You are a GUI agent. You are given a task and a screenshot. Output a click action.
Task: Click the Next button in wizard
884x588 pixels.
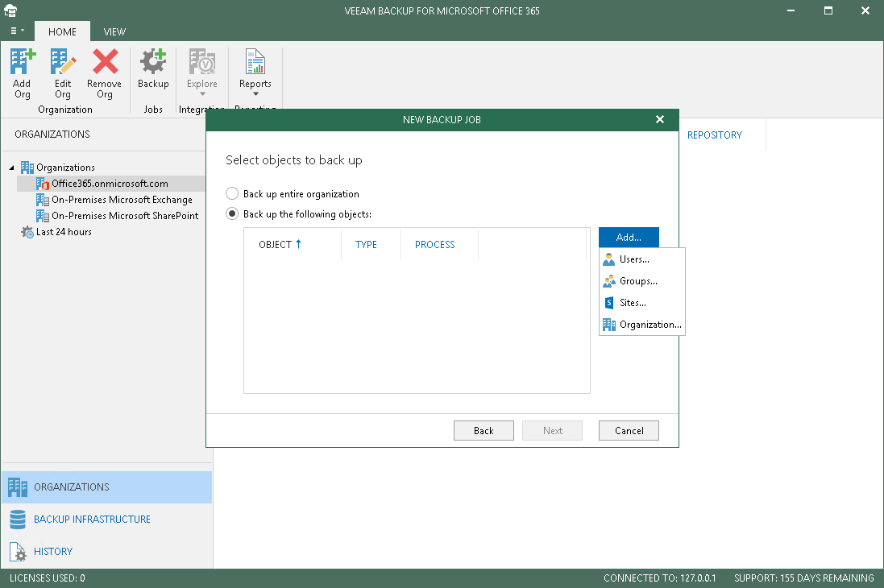553,431
